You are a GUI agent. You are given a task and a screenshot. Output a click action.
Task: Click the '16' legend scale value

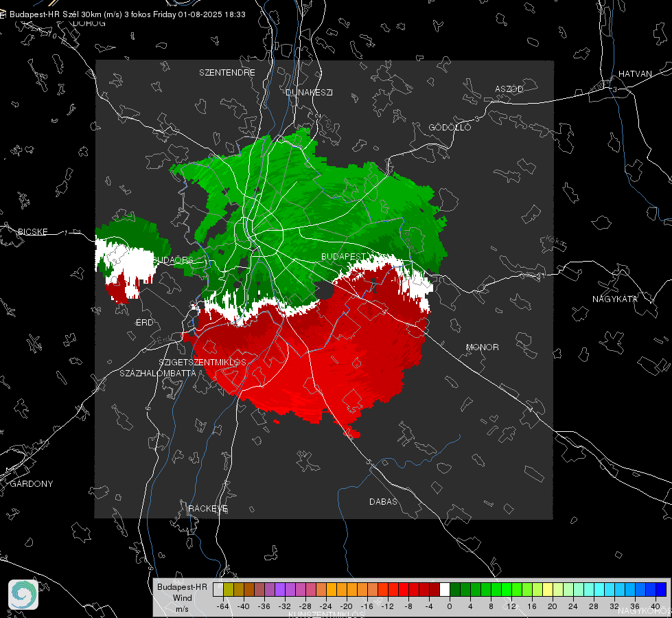(x=532, y=606)
